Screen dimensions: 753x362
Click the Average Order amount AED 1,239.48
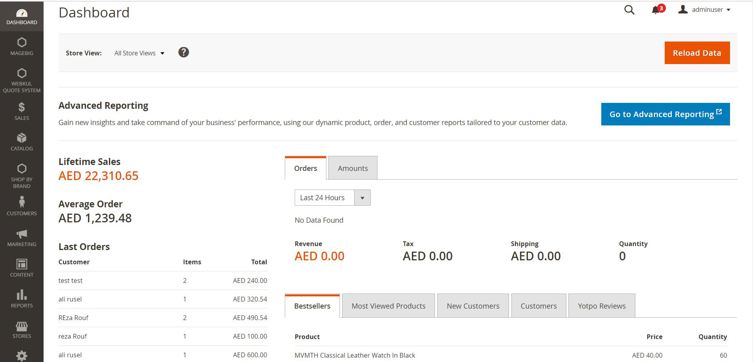pyautogui.click(x=95, y=218)
